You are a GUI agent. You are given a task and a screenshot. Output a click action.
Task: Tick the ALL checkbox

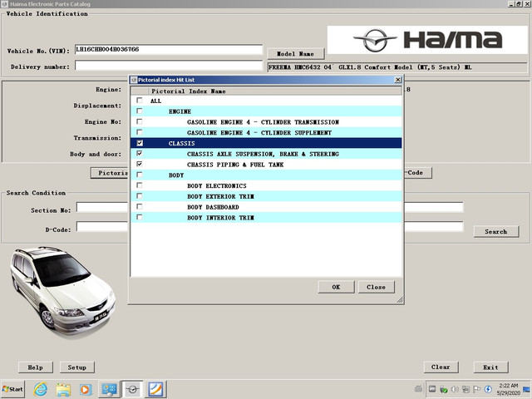tap(139, 101)
